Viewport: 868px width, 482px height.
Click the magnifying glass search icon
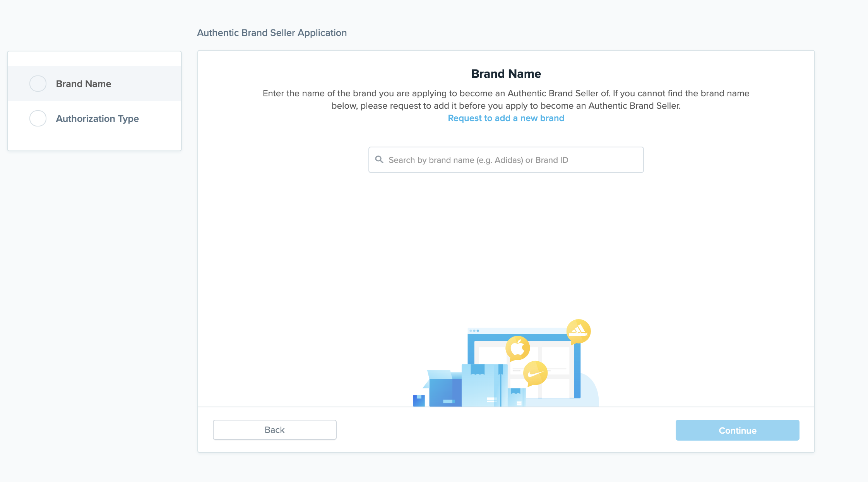click(379, 160)
